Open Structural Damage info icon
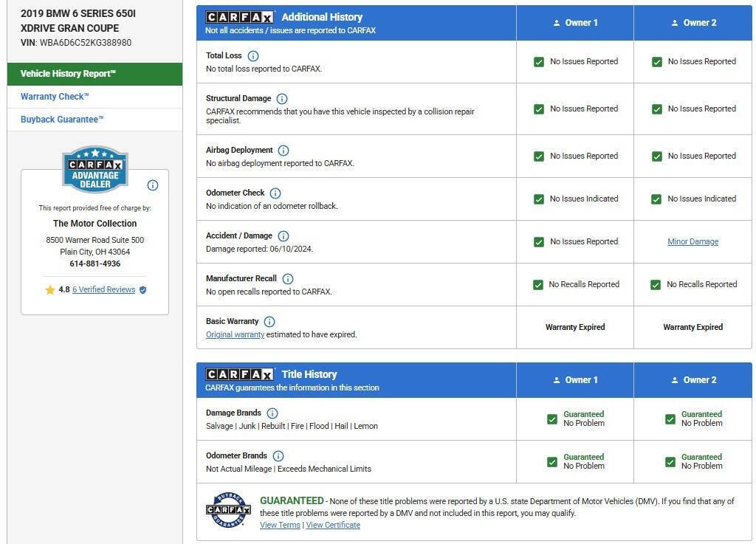Image resolution: width=756 pixels, height=544 pixels. point(282,99)
